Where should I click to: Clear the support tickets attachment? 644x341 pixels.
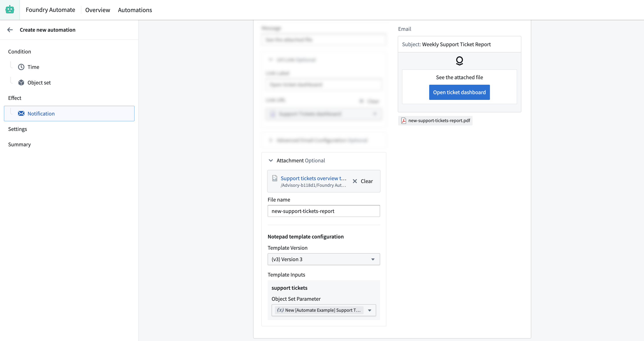click(362, 181)
